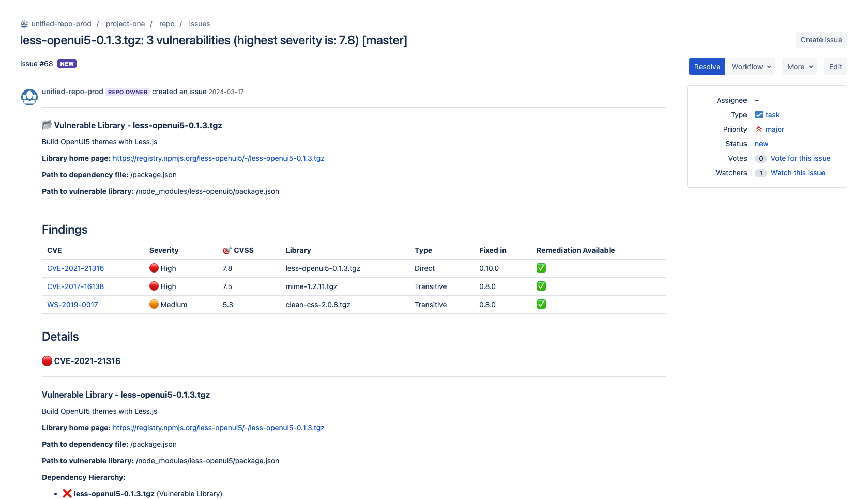Click the Create issue button
868x499 pixels.
(x=821, y=40)
